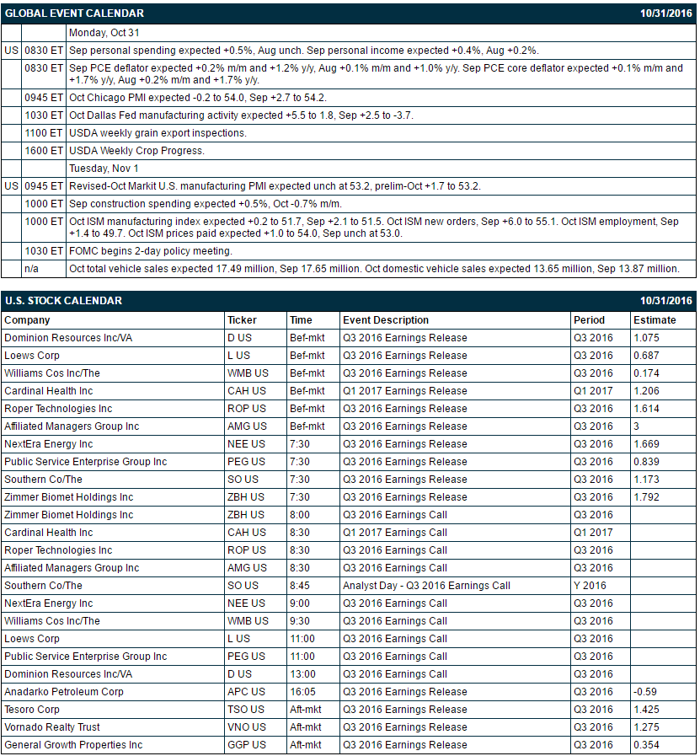Select NextEra Energy Inc 7:30 row name
Image resolution: width=700 pixels, height=756 pixels.
click(x=49, y=444)
